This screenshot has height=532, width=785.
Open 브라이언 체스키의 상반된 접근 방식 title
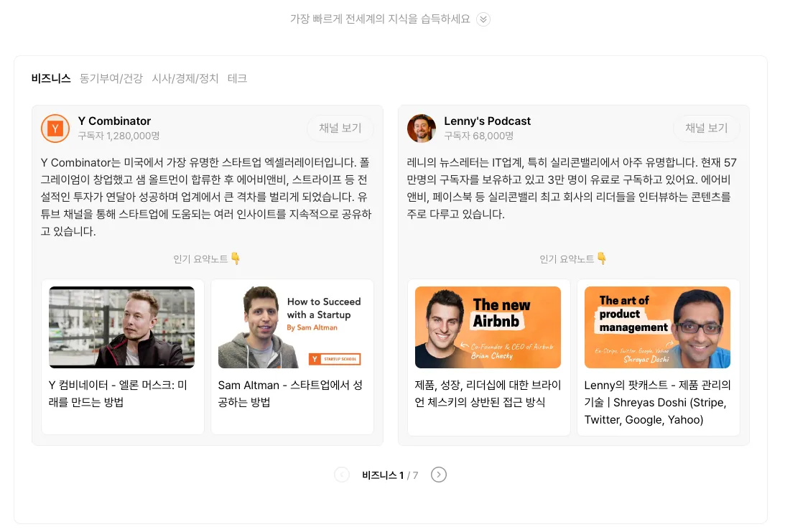(488, 393)
